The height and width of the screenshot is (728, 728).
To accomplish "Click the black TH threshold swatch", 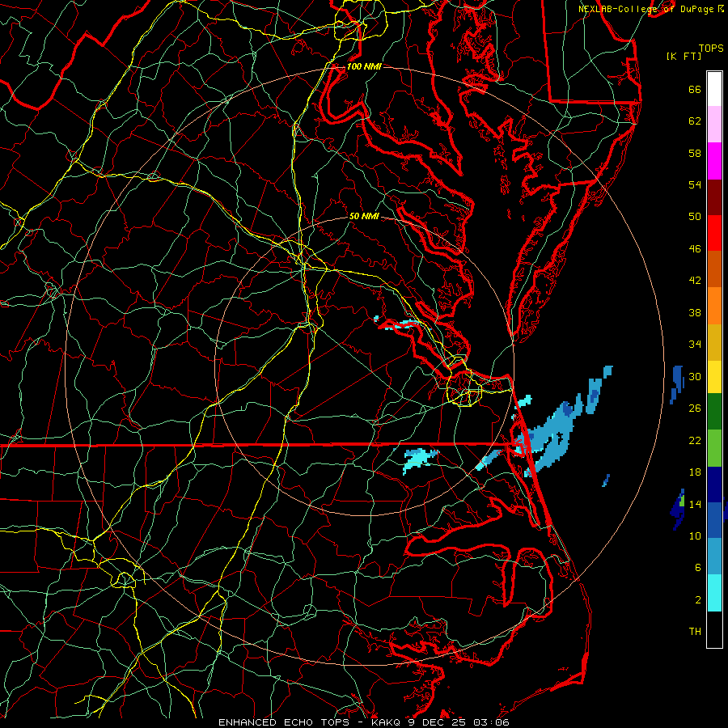I will (x=714, y=629).
